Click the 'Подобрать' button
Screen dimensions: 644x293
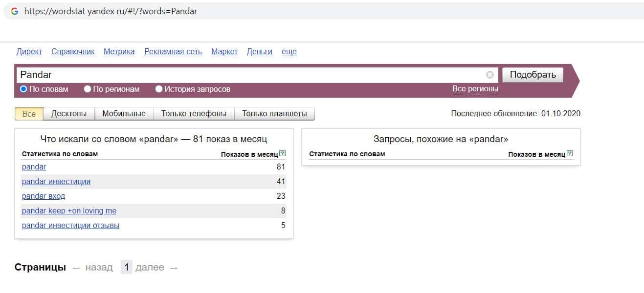[x=533, y=75]
